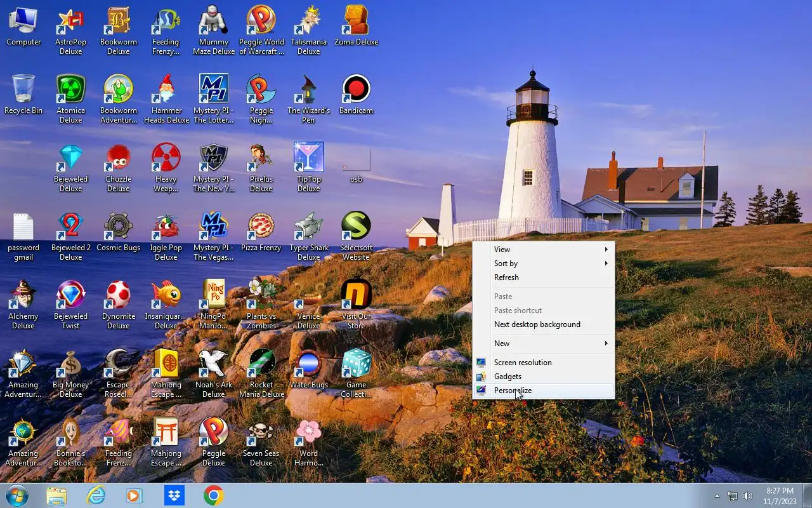This screenshot has height=508, width=812.
Task: Select the TipTop Deluxe shortcut
Action: tap(309, 168)
